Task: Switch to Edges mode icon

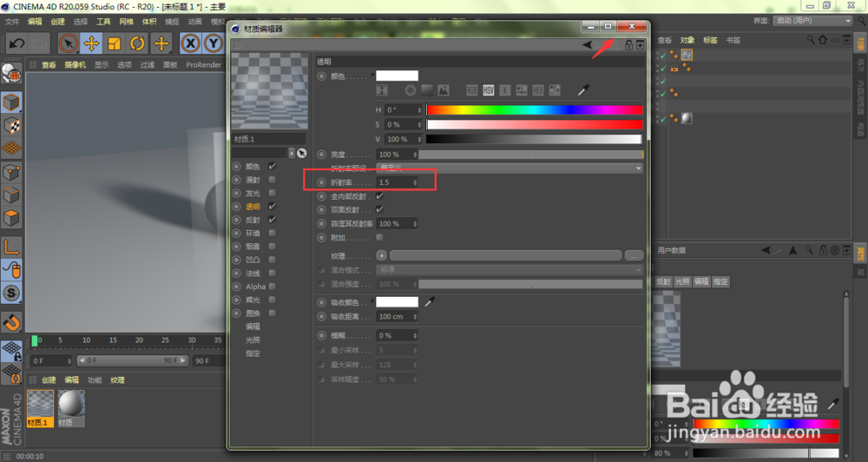Action: click(11, 195)
